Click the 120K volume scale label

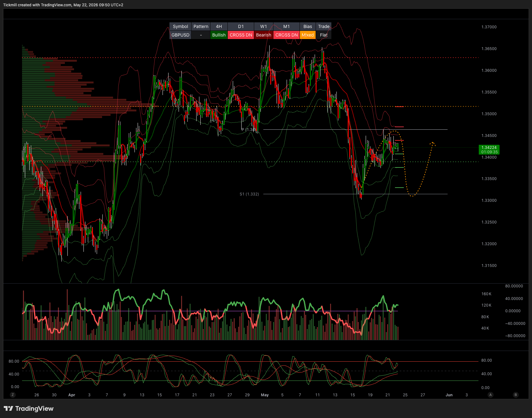tap(486, 305)
